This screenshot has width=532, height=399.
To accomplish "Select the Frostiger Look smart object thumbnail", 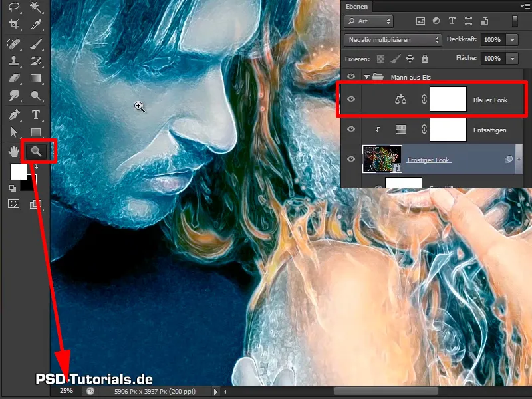I will tap(382, 159).
